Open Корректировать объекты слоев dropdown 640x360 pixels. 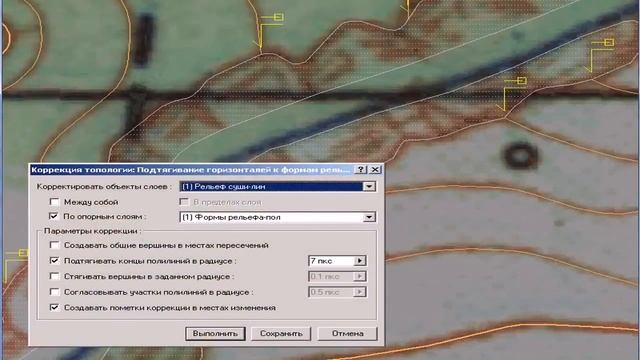click(x=369, y=187)
